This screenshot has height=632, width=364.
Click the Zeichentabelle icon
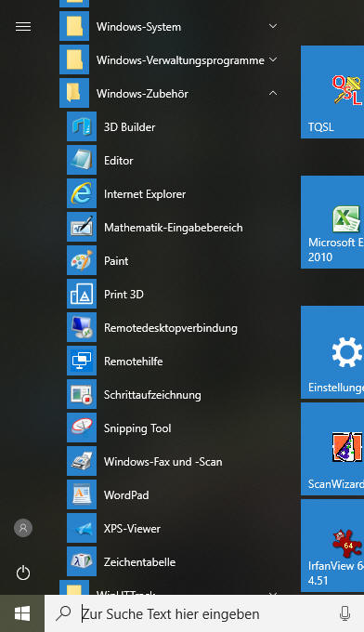tap(82, 562)
